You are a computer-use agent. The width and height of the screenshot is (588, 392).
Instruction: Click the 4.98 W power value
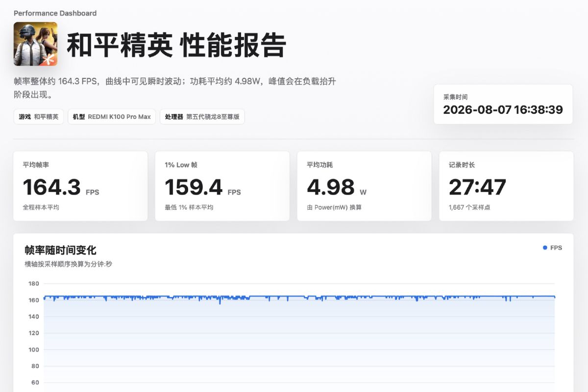pos(331,187)
